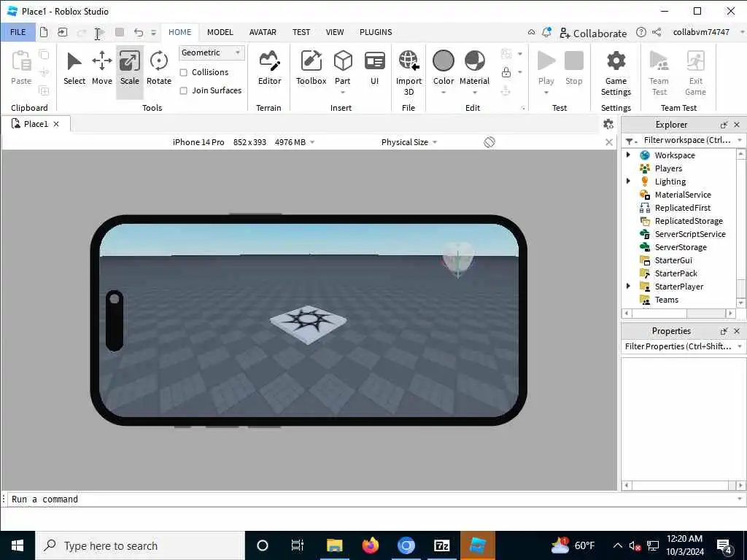Select ReplicatedStorage in the Explorer
747x560 pixels.
tap(689, 221)
